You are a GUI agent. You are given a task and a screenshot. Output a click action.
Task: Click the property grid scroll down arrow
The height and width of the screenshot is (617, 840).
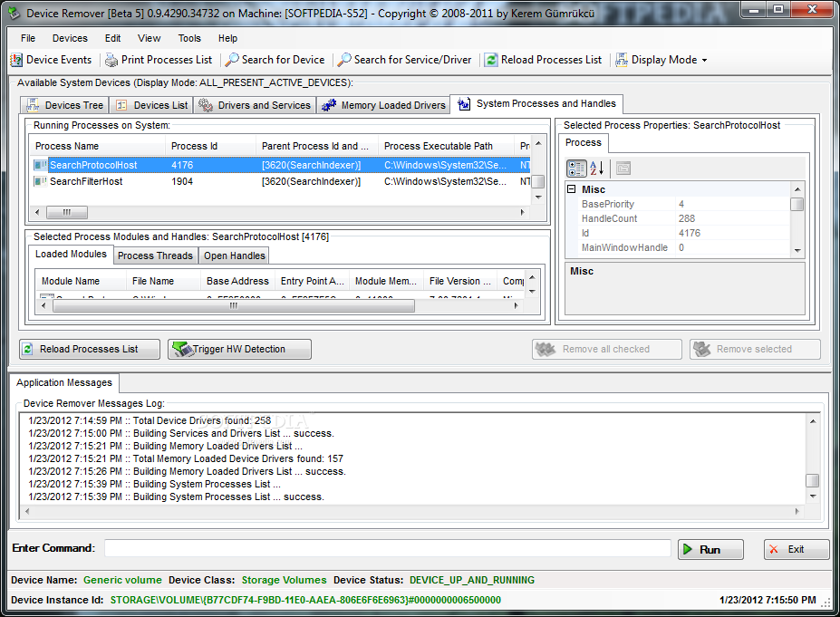pyautogui.click(x=797, y=250)
